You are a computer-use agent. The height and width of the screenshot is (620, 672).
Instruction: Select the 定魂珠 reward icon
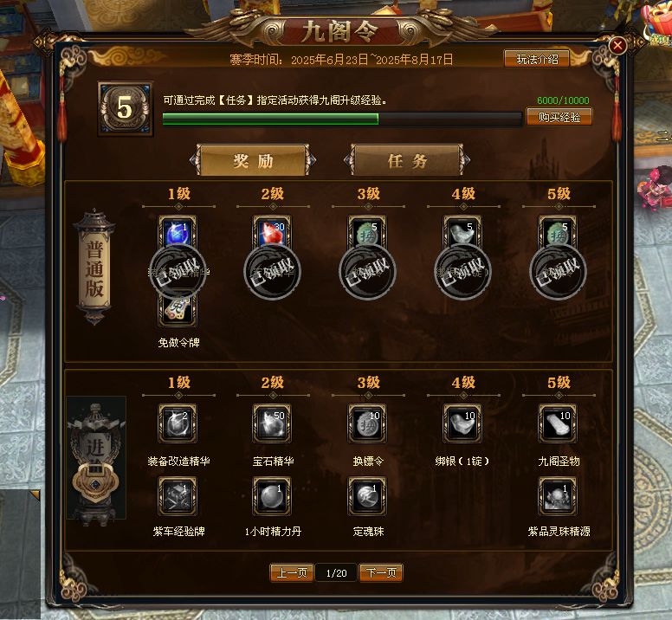click(367, 496)
